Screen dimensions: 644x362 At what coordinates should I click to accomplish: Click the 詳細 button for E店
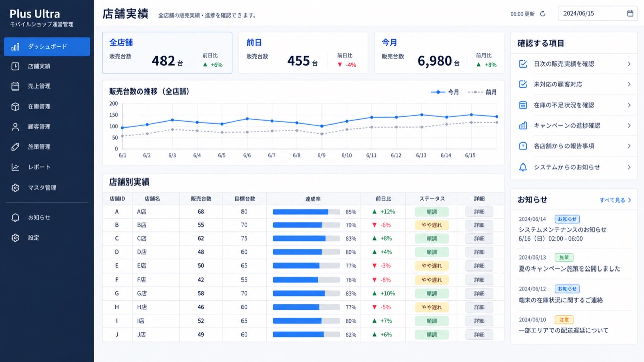click(x=479, y=266)
